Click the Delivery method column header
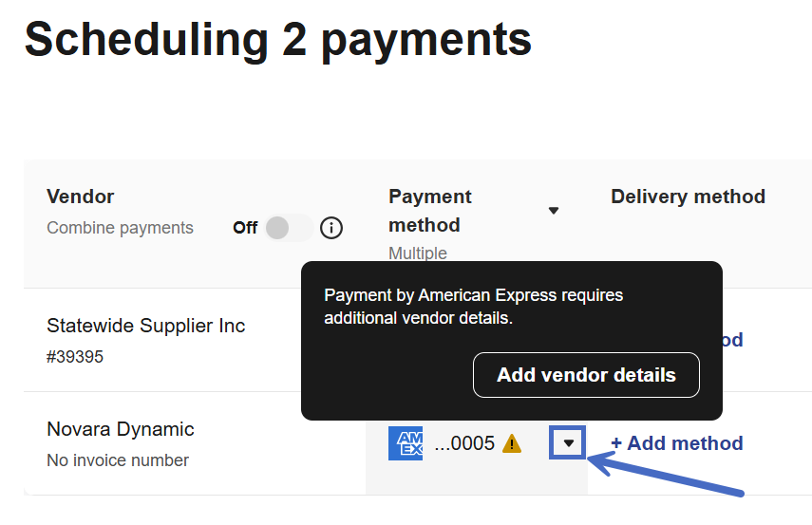Image resolution: width=812 pixels, height=525 pixels. [x=688, y=197]
